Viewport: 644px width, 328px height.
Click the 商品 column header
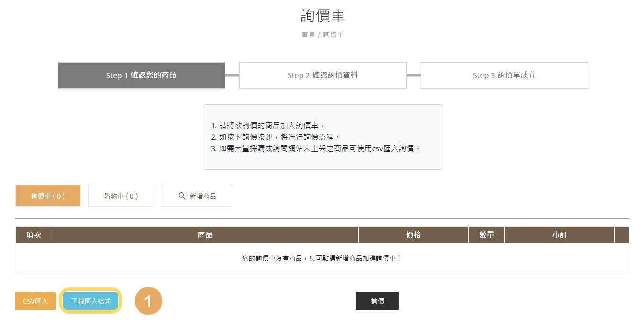tap(204, 234)
